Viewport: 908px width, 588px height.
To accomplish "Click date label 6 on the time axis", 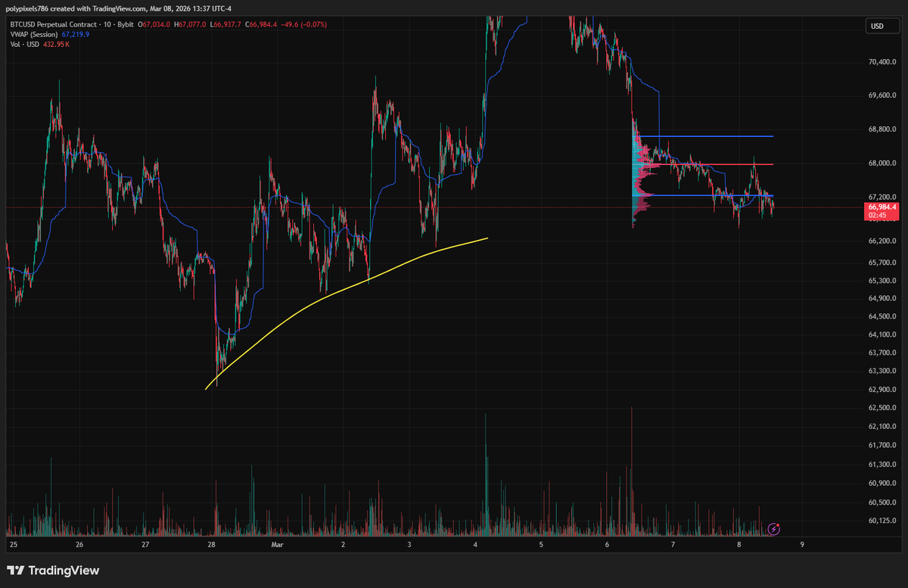I will 608,544.
